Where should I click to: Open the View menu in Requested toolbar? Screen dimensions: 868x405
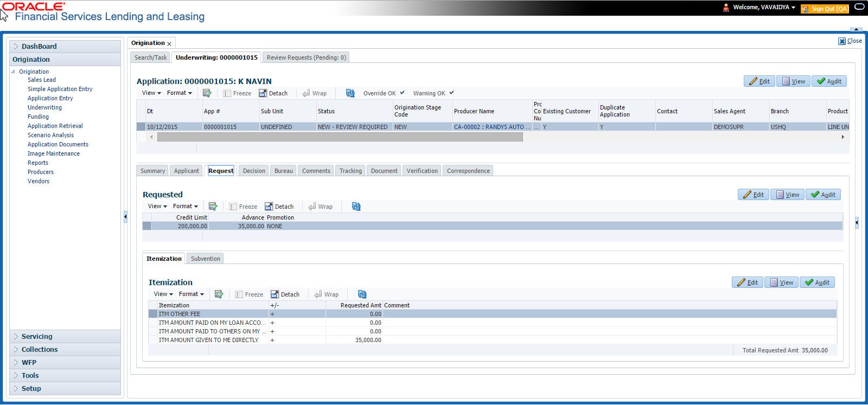pyautogui.click(x=157, y=206)
